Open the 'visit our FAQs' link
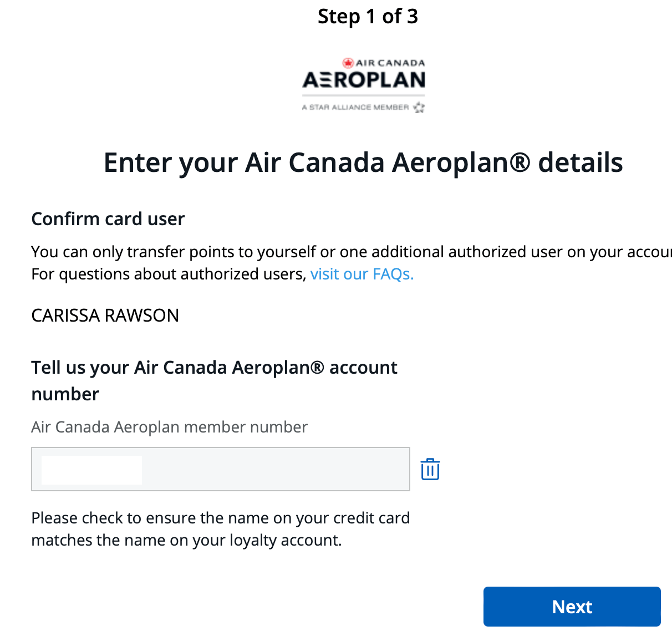Viewport: 672px width, 631px height. (x=362, y=274)
